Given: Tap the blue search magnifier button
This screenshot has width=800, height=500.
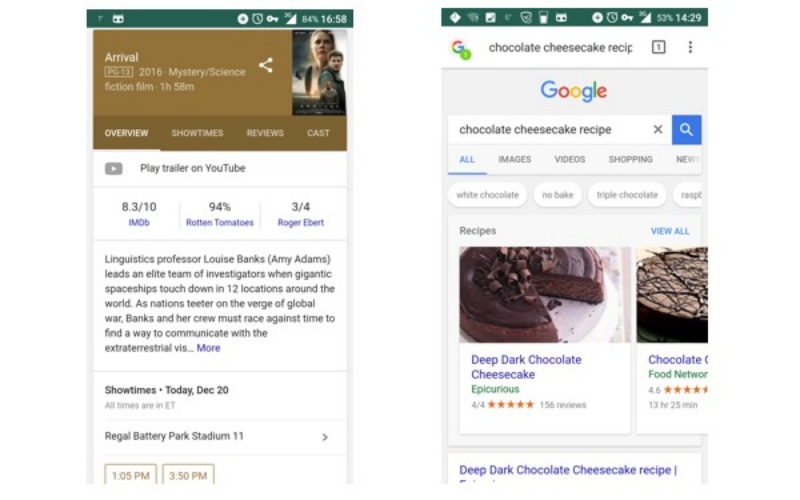Looking at the screenshot, I should pos(686,130).
